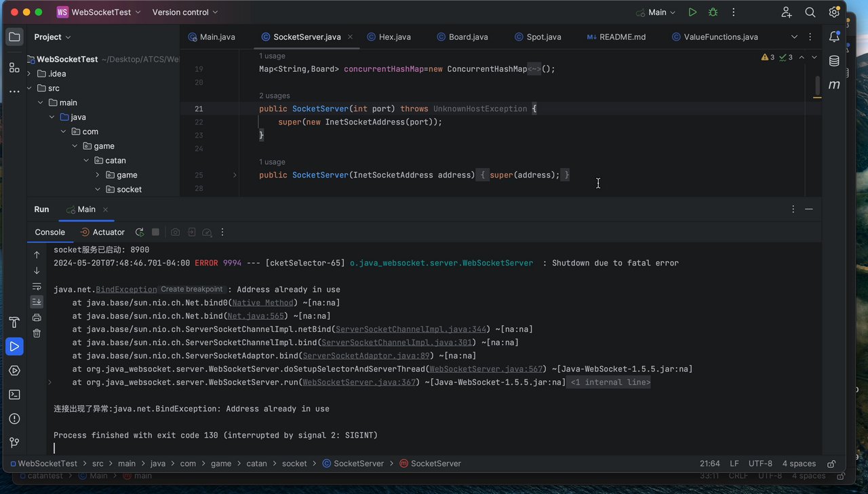The width and height of the screenshot is (868, 494).
Task: Open the ServerSocketAdaptor.java:89 stack trace link
Action: click(366, 356)
